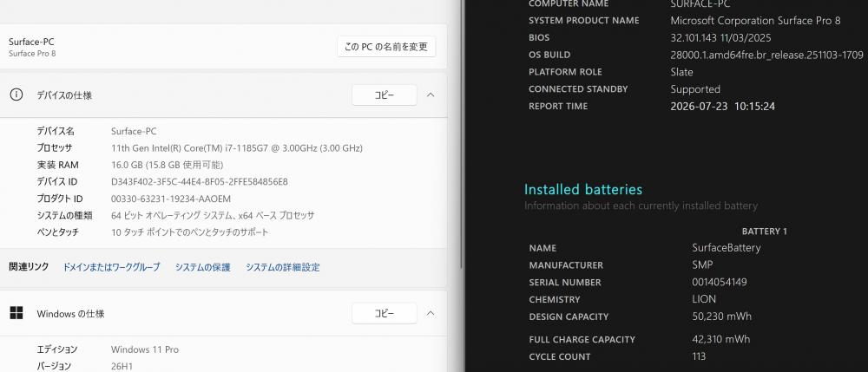
Task: Copy device specifications with コピー button
Action: click(x=385, y=95)
